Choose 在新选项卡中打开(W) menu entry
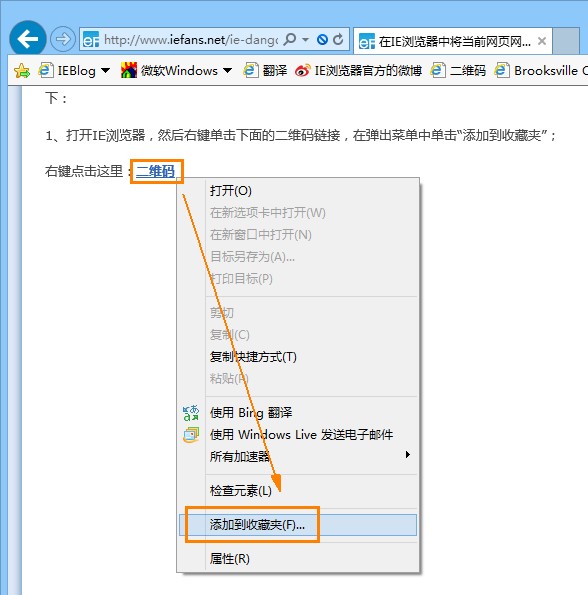This screenshot has height=595, width=588. pos(298,212)
